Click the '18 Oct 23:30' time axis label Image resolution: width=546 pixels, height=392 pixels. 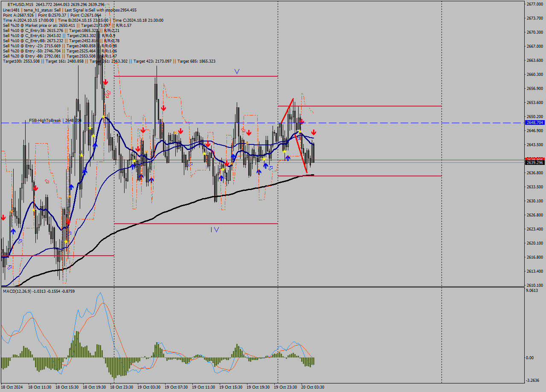pos(122,387)
